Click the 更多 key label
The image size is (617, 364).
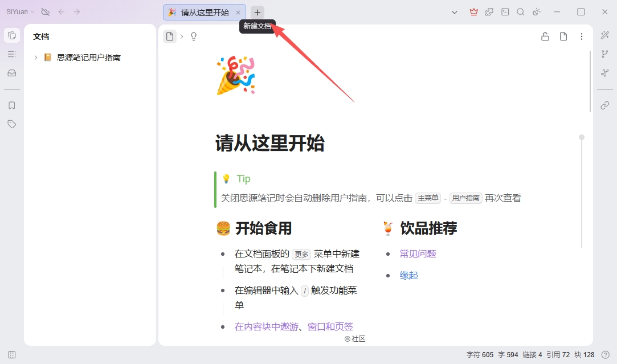point(301,254)
